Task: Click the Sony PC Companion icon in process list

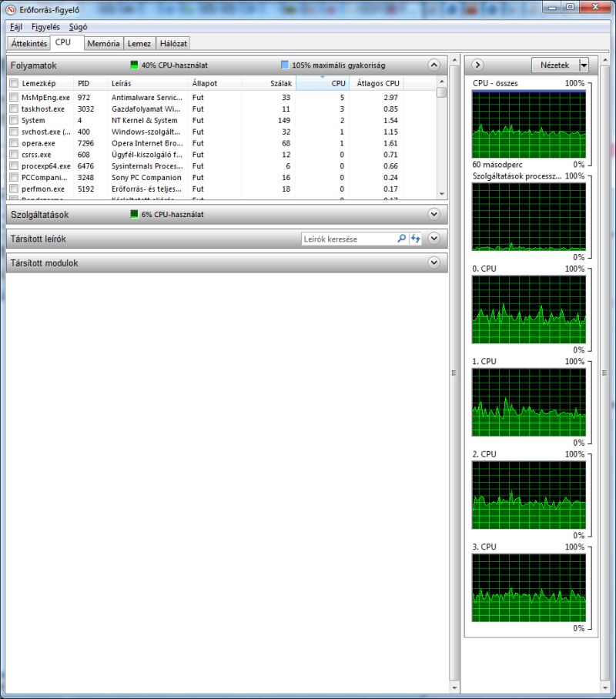Action: [15, 178]
